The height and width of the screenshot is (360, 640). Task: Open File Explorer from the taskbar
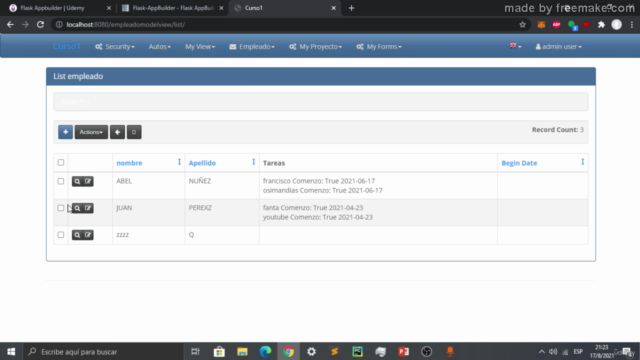[x=242, y=351]
